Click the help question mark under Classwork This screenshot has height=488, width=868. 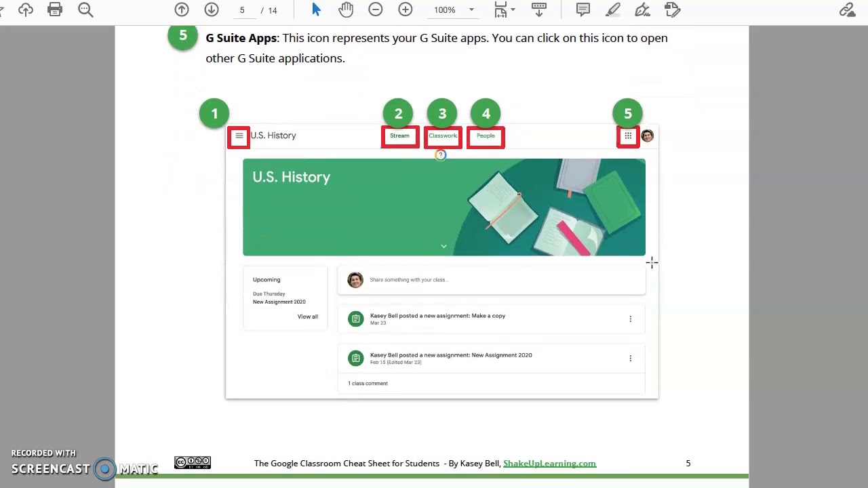440,155
